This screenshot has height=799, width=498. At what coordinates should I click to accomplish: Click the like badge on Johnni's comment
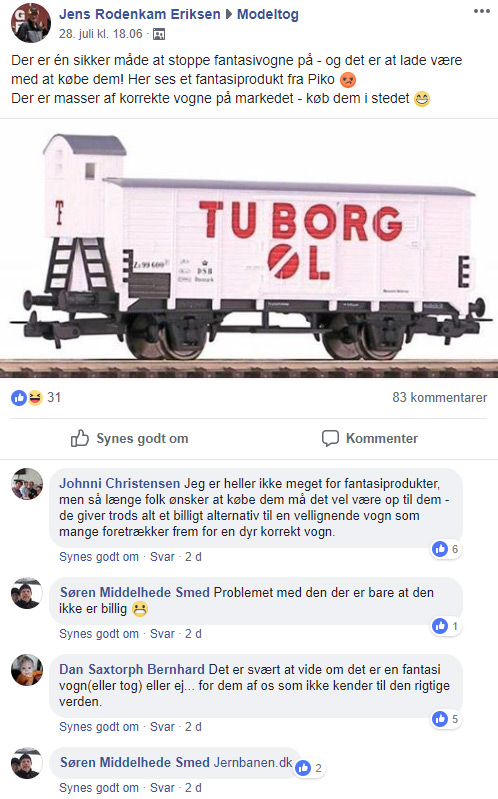point(445,549)
